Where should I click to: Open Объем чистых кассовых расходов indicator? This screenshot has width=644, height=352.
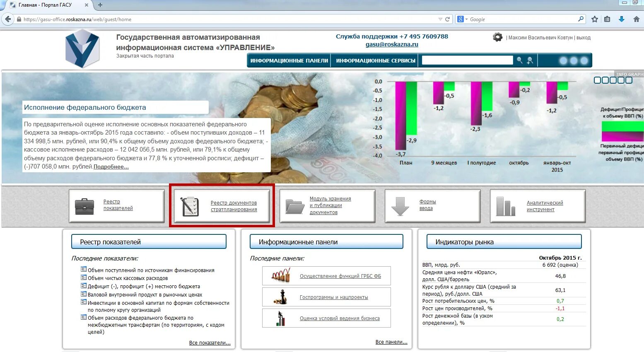128,278
